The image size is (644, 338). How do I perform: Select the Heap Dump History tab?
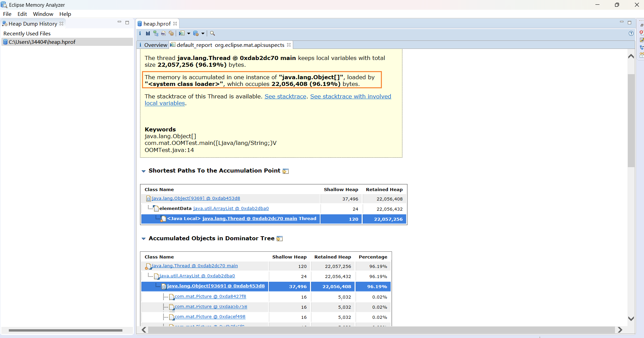click(33, 24)
